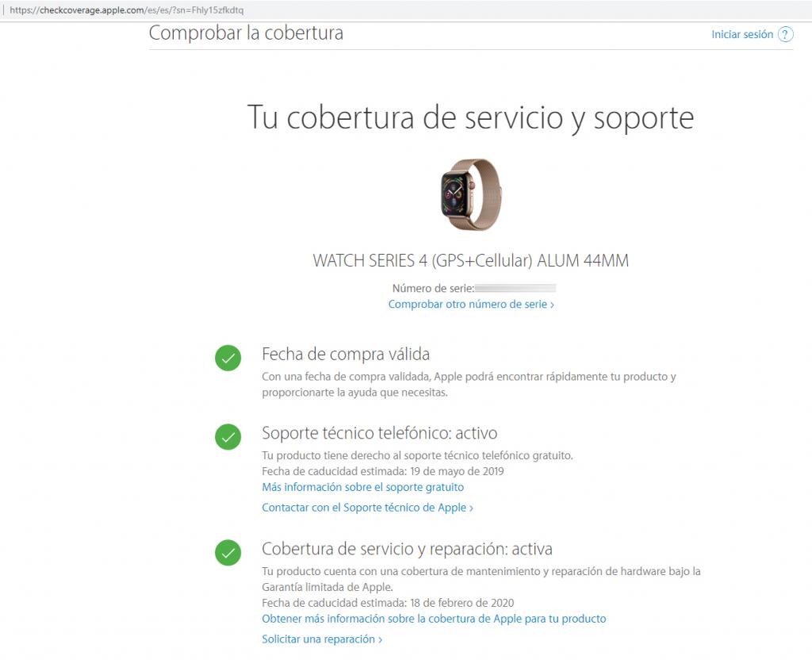Click the 'Garantía limitada de Apple.' text line
This screenshot has width=812, height=660.
327,588
